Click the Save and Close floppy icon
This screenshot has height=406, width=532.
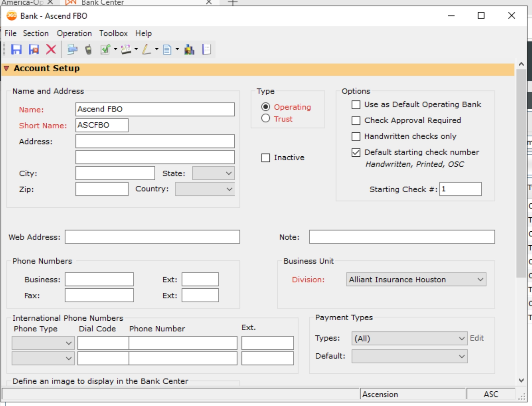pyautogui.click(x=34, y=49)
